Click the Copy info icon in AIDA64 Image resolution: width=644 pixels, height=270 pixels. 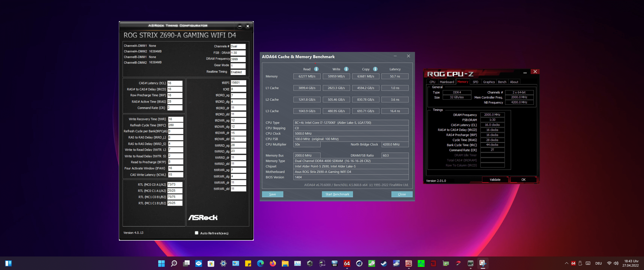(375, 69)
